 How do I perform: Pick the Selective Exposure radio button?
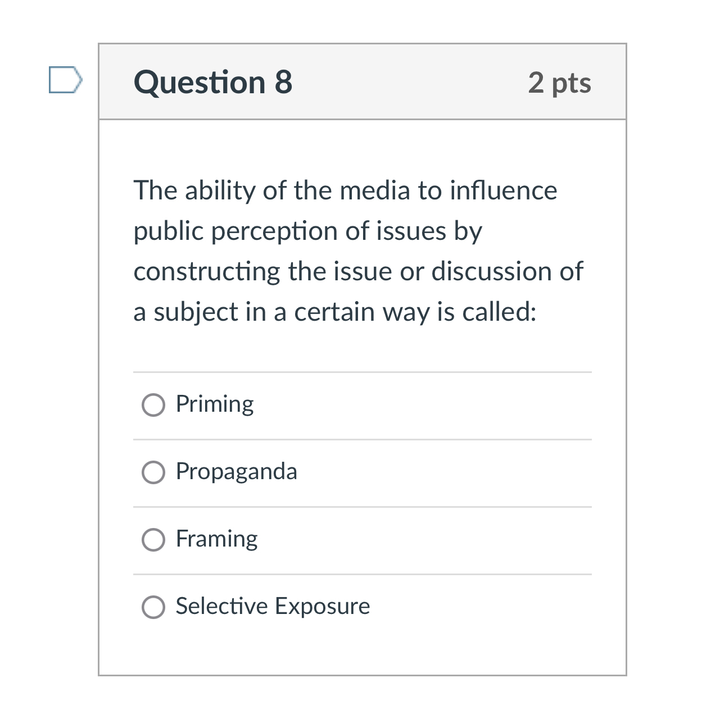point(153,607)
